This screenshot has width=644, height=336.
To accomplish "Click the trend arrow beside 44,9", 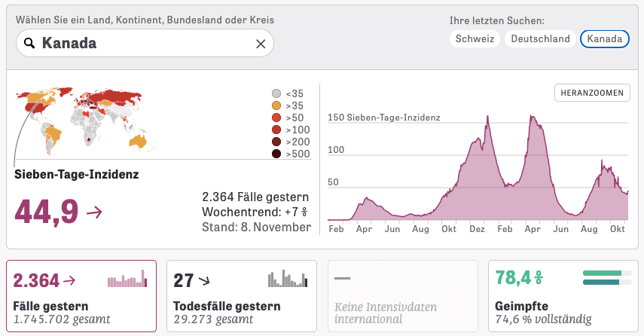I will tap(95, 213).
